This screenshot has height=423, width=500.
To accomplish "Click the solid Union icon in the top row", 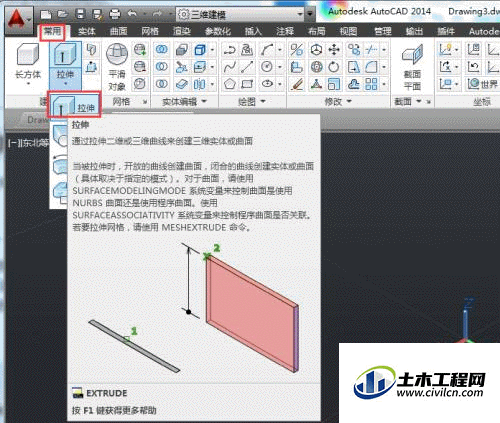I will pos(162,49).
